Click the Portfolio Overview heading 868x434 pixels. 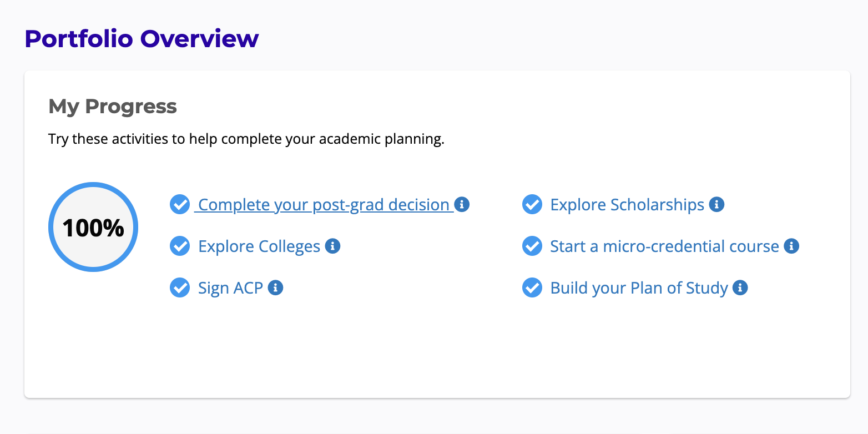(142, 39)
